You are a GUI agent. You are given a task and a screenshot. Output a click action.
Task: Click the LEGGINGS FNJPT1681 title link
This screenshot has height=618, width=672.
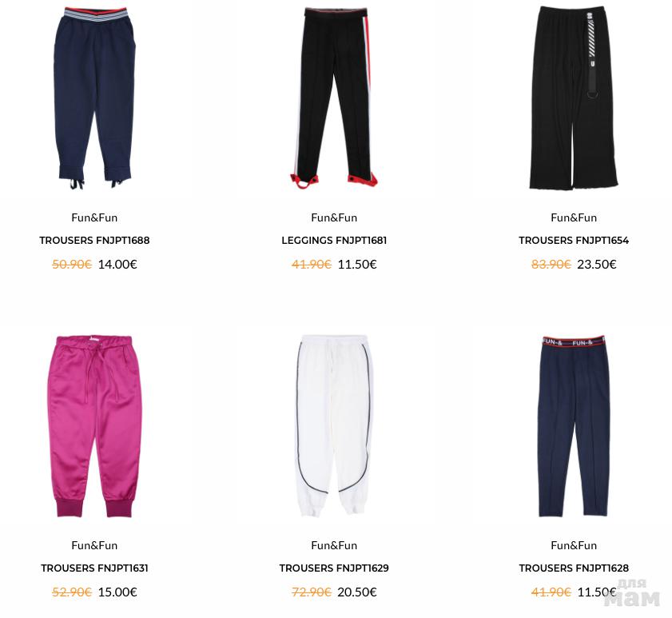(334, 240)
